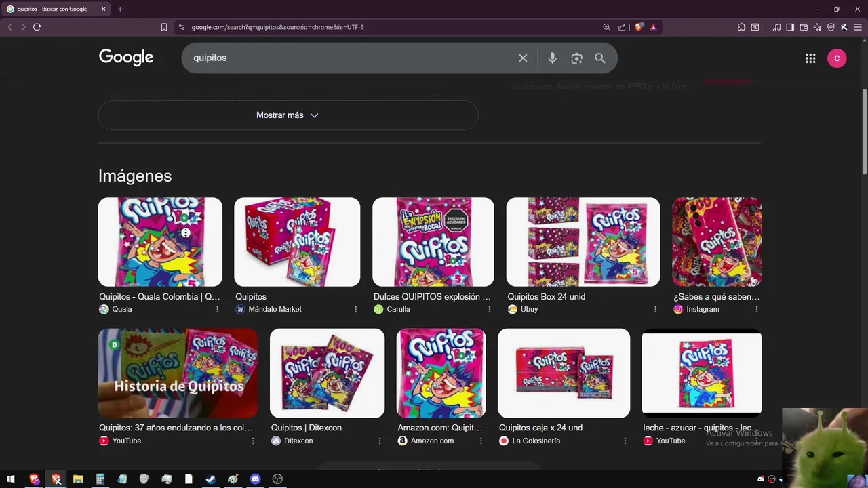868x488 pixels.
Task: Open a new browser tab
Action: [x=120, y=9]
